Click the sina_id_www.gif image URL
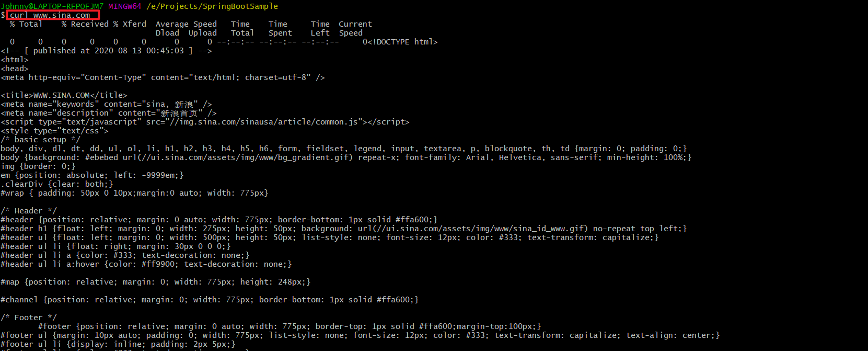This screenshot has height=351, width=868. (x=479, y=229)
